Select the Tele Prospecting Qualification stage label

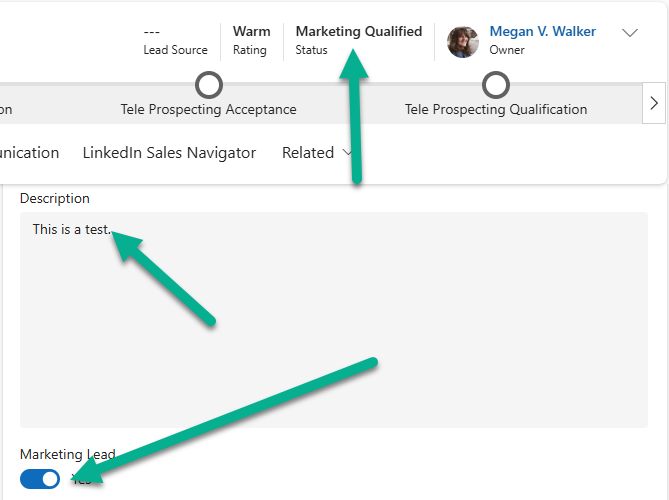496,109
